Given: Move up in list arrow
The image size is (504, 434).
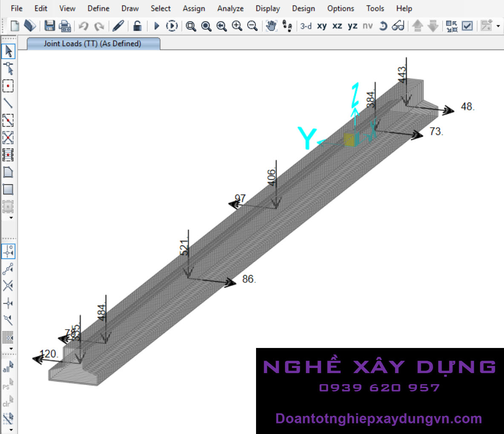Looking at the screenshot, I should point(418,26).
